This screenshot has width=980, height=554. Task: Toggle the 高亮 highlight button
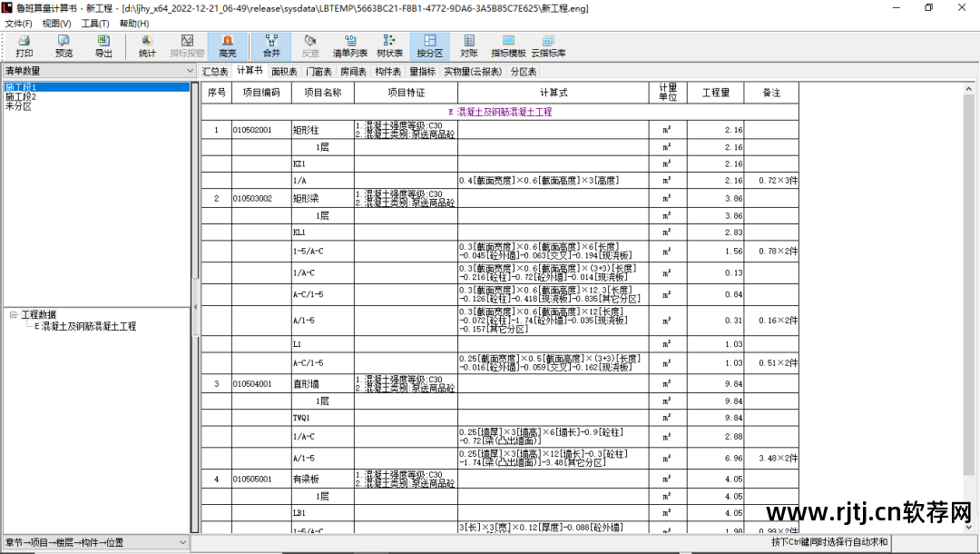(227, 45)
